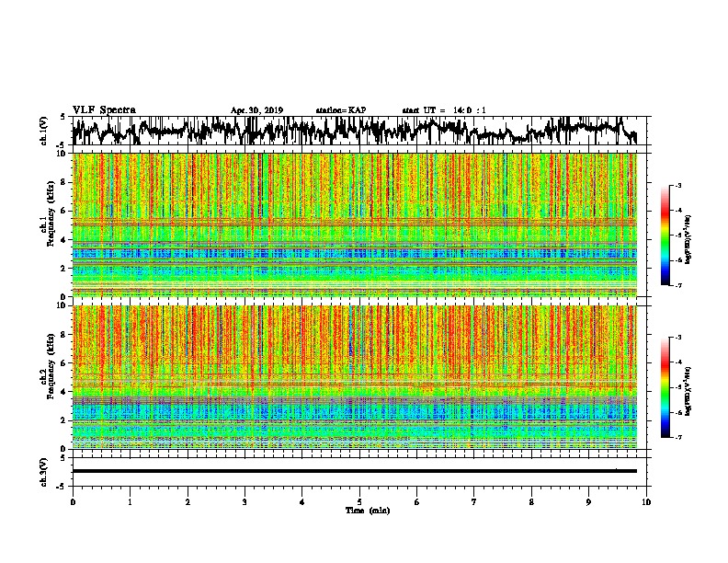This screenshot has width=728, height=563.
Task: Click the "-7" label on ch.1 color scale
Action: click(677, 285)
